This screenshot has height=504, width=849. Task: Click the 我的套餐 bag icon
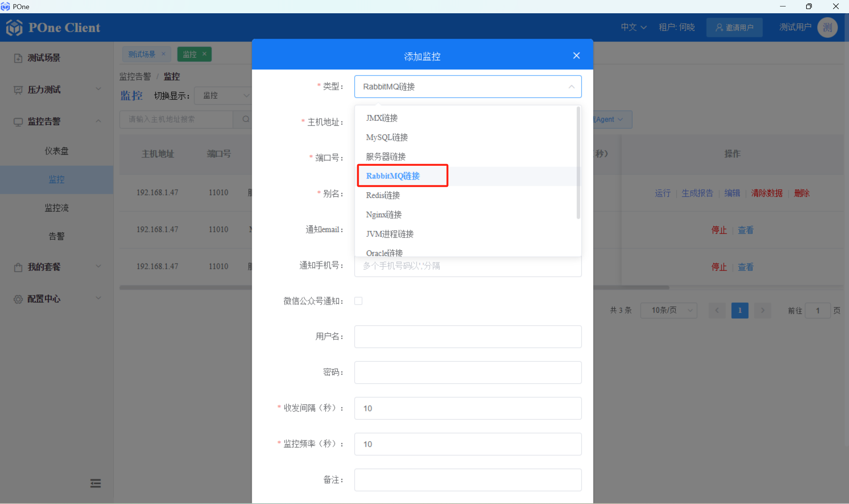tap(18, 267)
